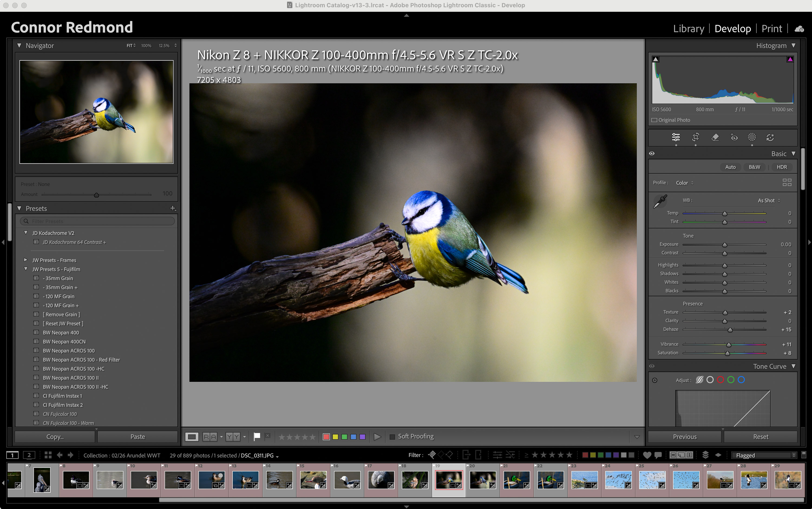Viewport: 812px width, 509px height.
Task: Select the Red Eye correction tool
Action: (x=734, y=137)
